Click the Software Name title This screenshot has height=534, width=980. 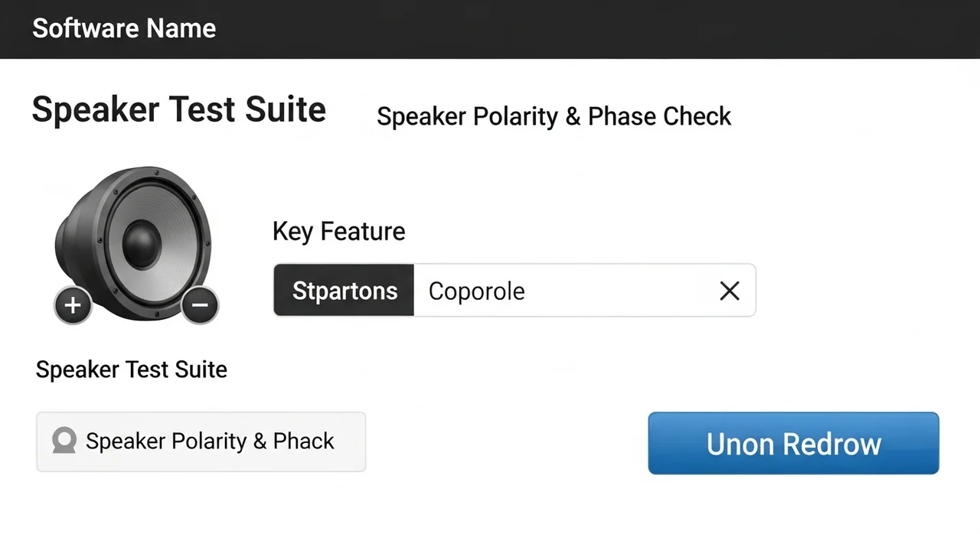tap(124, 28)
